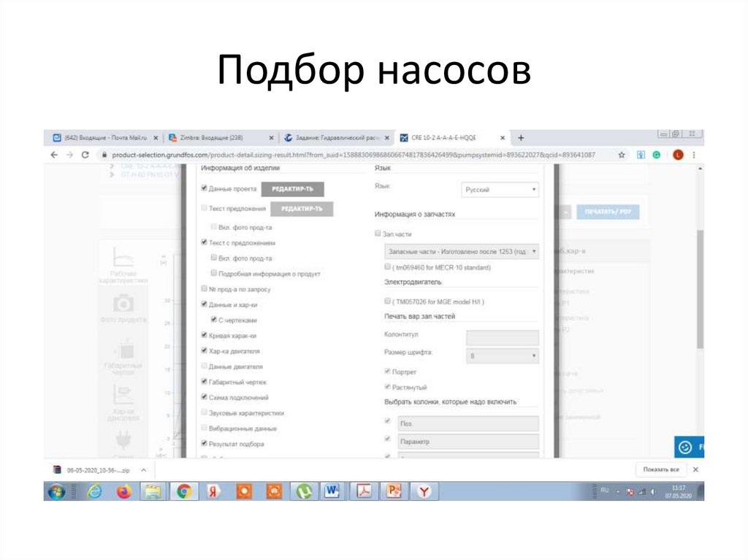Open the Язык dropdown showing Русский
748x560 pixels.
coord(499,189)
